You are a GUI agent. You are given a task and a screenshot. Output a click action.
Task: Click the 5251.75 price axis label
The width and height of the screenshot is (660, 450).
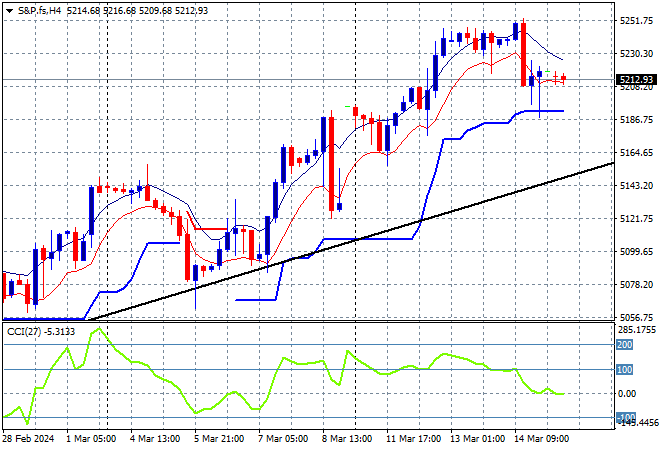[x=636, y=21]
